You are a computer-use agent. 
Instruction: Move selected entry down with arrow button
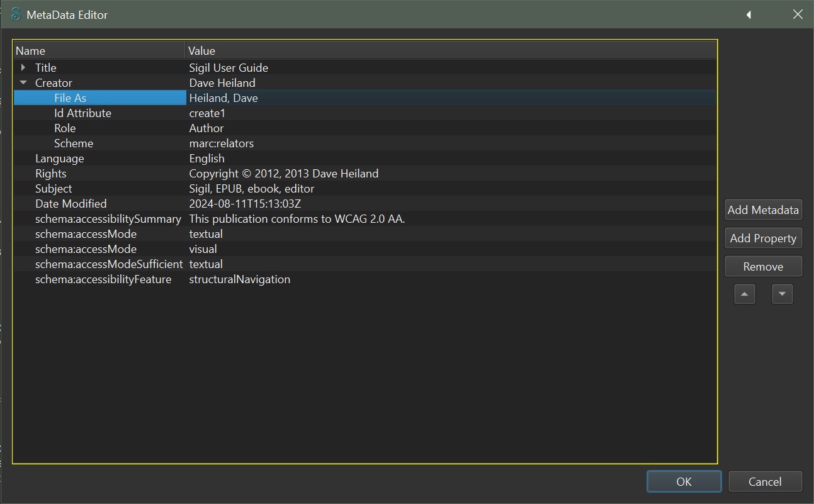click(x=783, y=294)
